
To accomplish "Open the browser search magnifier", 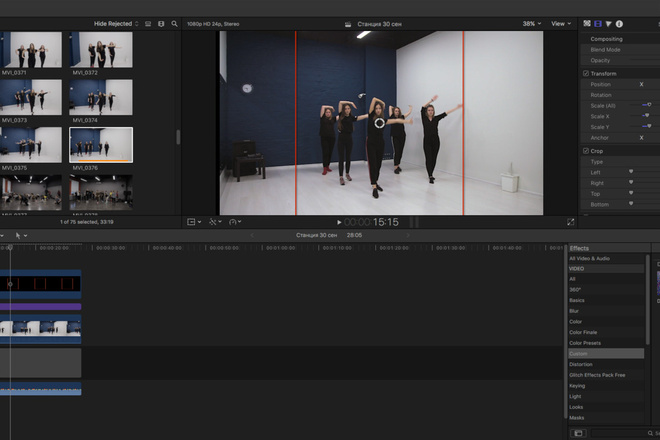I will point(174,24).
